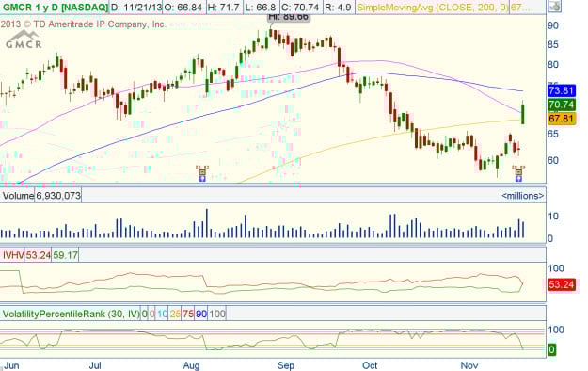Click the 65 price level on the axis
Image resolution: width=588 pixels, height=371 pixels.
553,134
